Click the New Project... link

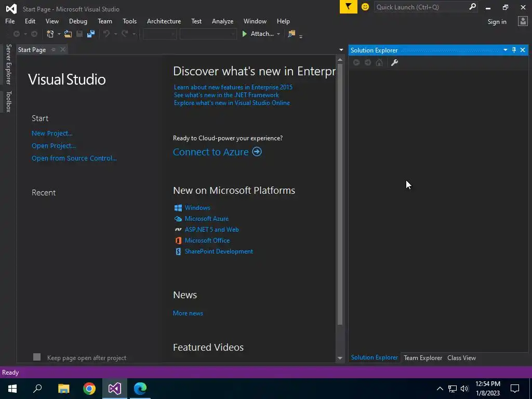tap(52, 134)
